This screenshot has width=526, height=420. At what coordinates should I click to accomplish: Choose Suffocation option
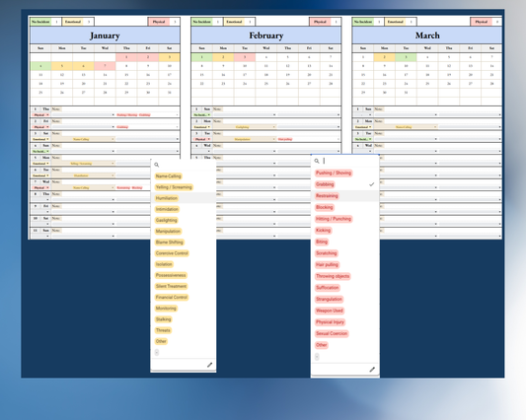(x=328, y=288)
